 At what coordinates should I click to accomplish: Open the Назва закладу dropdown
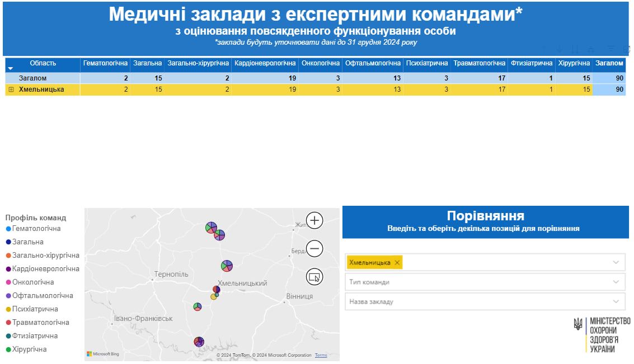point(485,301)
